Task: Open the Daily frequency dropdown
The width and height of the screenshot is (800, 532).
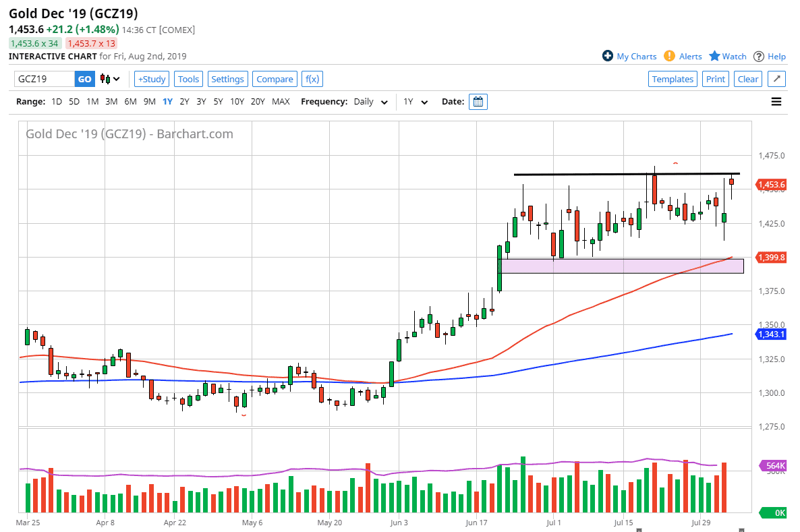Action: click(x=372, y=102)
